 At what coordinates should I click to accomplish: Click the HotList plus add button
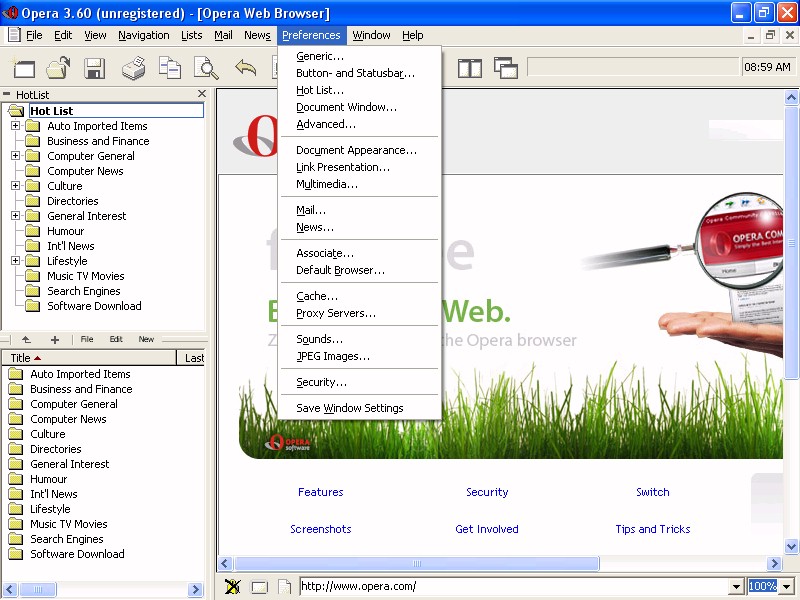click(55, 340)
